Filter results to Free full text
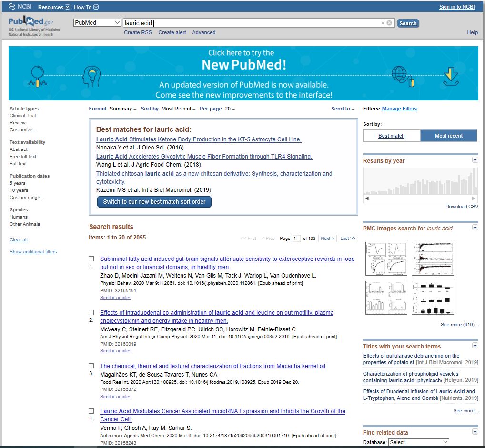 [x=23, y=157]
